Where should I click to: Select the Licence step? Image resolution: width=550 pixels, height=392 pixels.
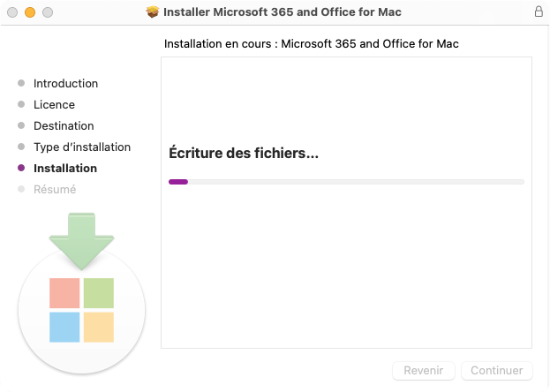click(x=54, y=104)
